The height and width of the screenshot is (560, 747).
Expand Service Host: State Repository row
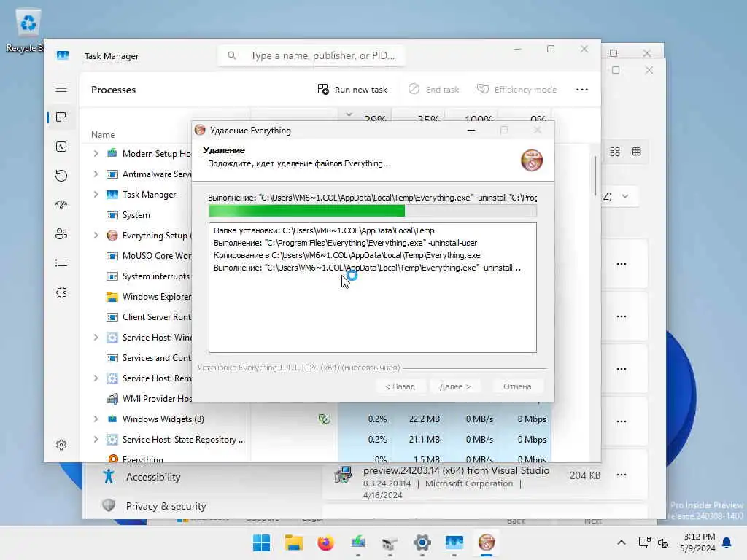coord(96,440)
